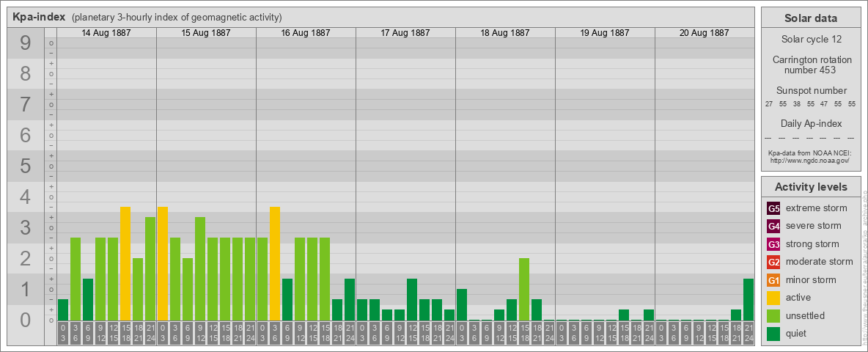
Task: Click the sunspot value 38
Action: (x=797, y=104)
